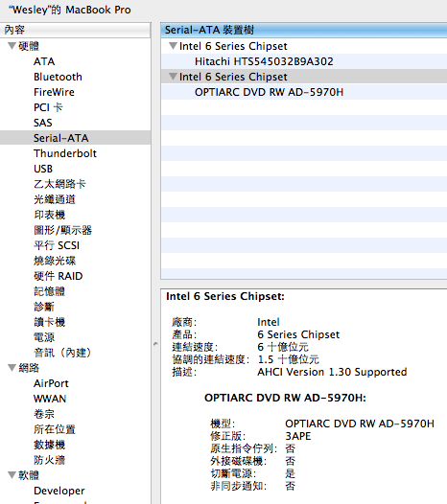The image size is (447, 504).
Task: Click the 內容 sidebar header
Action: 76,30
